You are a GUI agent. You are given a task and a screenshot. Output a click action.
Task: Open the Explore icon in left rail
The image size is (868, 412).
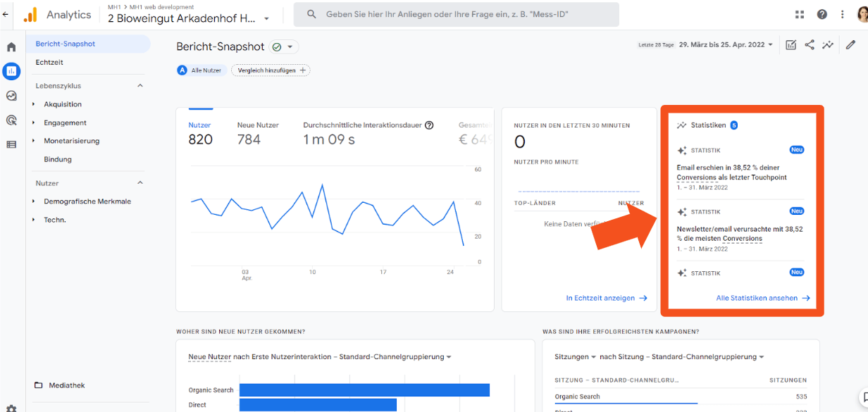(11, 96)
